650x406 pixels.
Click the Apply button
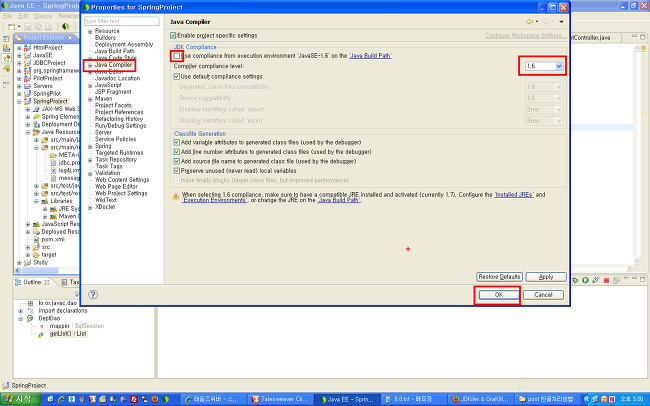pyautogui.click(x=546, y=277)
